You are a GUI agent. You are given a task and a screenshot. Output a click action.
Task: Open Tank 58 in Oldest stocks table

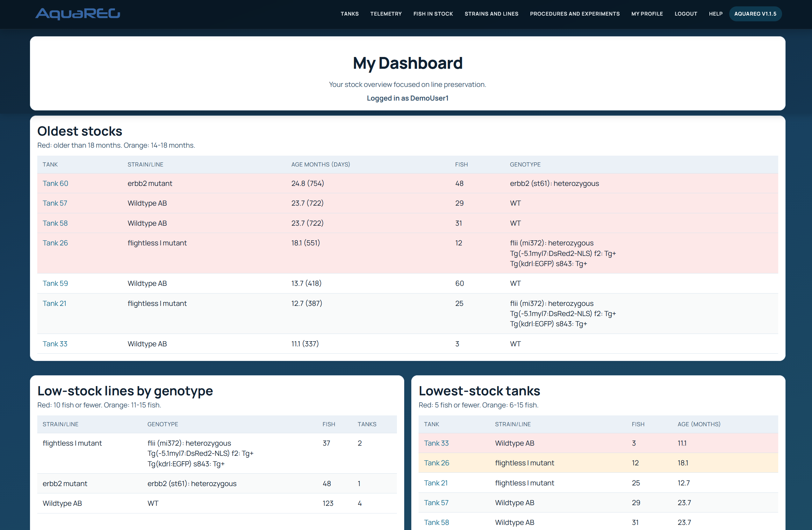point(55,223)
